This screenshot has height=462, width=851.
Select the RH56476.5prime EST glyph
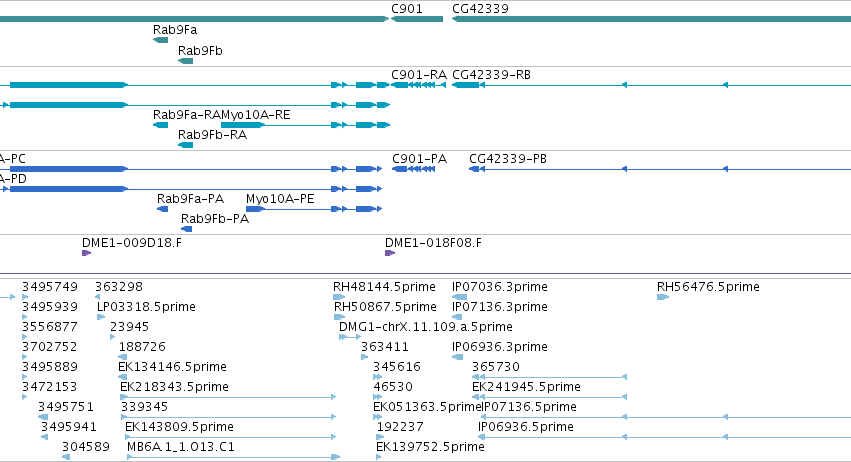click(x=663, y=297)
